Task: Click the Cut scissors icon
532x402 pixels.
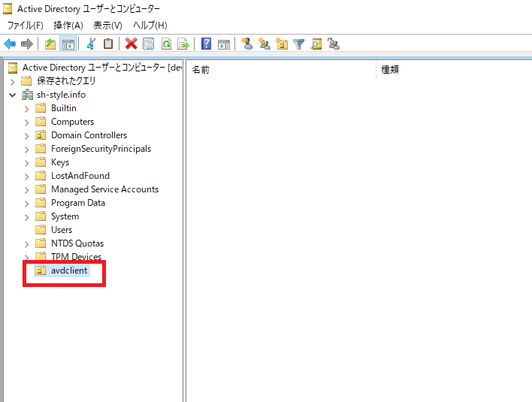Action: coord(91,44)
